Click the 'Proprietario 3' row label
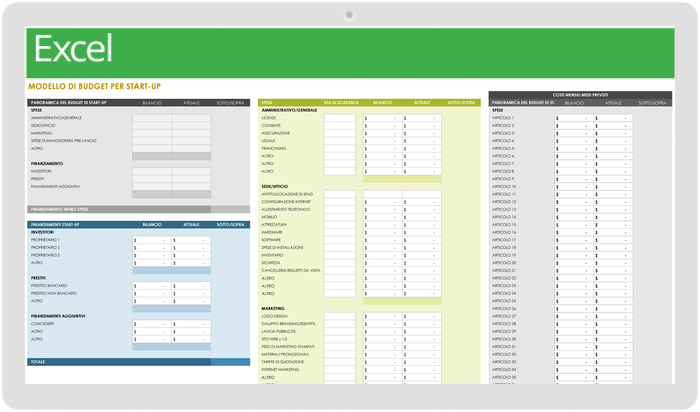700x412 pixels. (45, 255)
